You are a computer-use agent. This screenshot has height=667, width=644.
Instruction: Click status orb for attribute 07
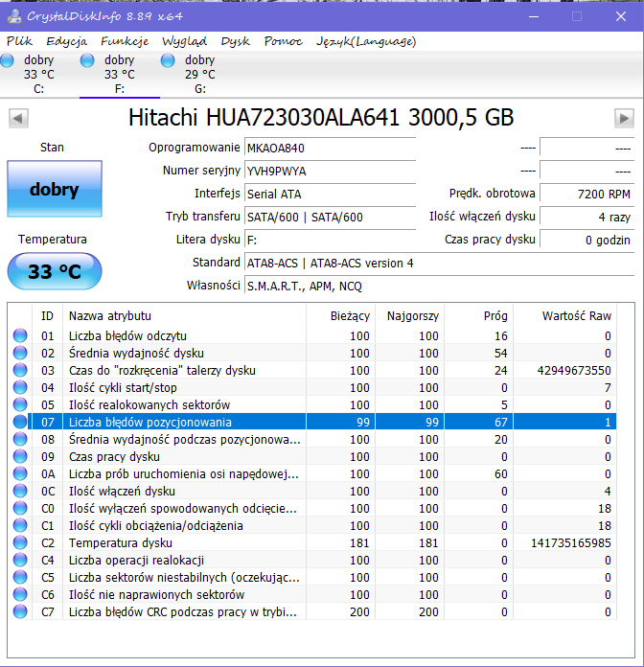click(x=20, y=422)
